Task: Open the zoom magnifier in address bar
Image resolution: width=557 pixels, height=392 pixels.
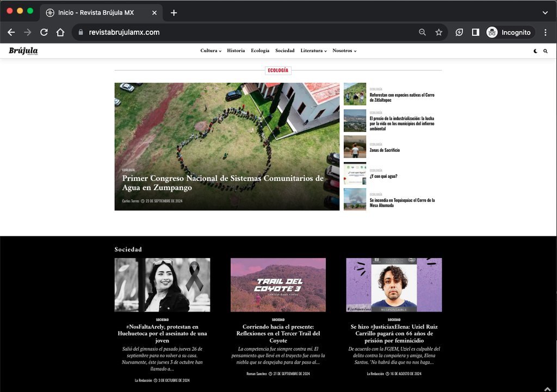Action: click(422, 32)
